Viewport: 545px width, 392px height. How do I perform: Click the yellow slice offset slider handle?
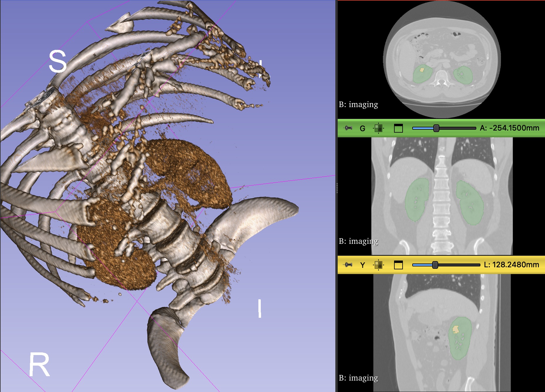pos(435,265)
